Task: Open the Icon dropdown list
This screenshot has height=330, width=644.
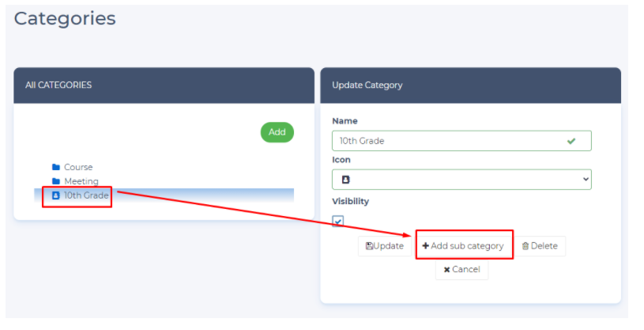Action: coord(461,180)
